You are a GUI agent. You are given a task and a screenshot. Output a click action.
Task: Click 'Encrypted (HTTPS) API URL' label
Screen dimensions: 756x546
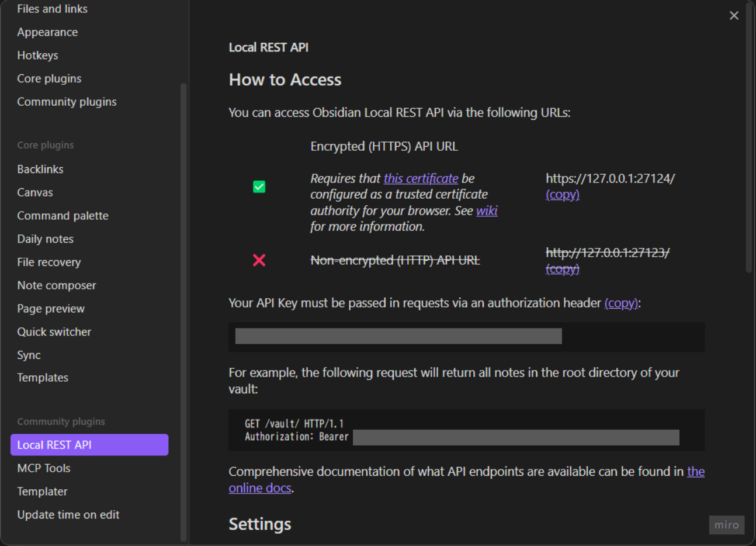tap(384, 146)
